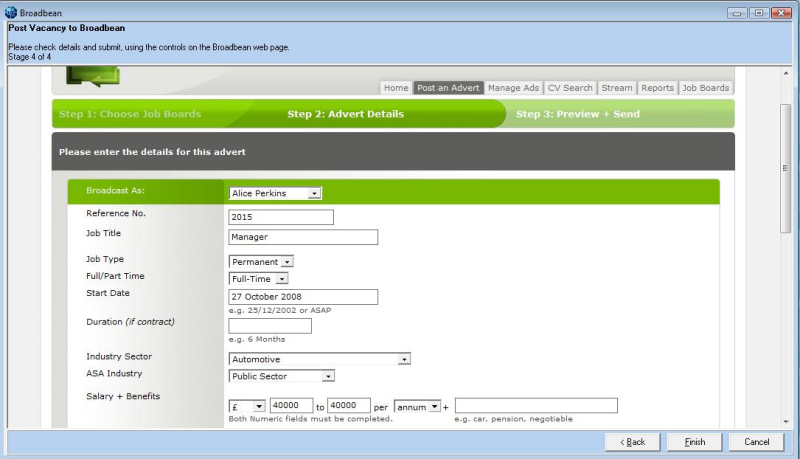Viewport: 800px width, 459px height.
Task: Open the Full/Part Time dropdown
Action: [258, 278]
